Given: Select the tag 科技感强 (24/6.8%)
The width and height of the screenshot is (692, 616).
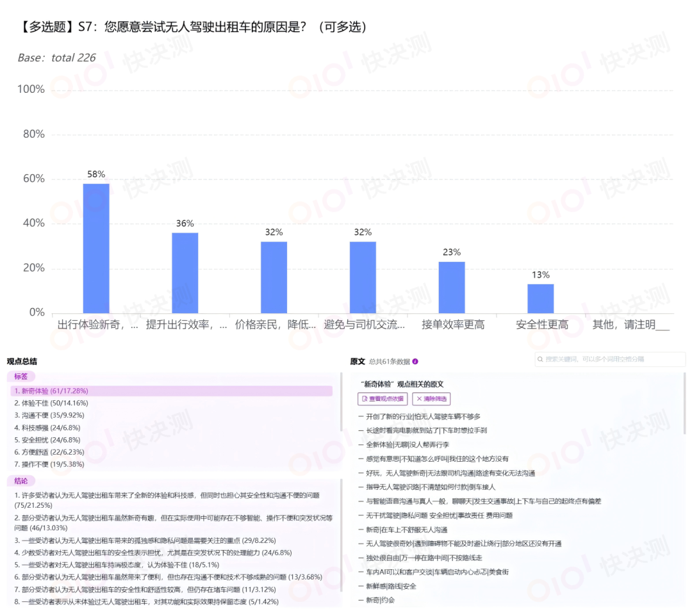Looking at the screenshot, I should (47, 427).
